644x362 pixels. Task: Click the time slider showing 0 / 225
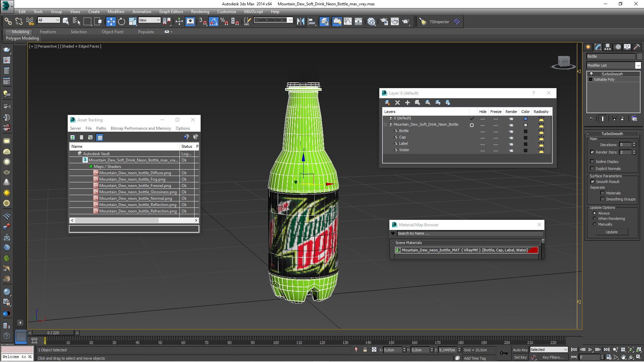(53, 333)
